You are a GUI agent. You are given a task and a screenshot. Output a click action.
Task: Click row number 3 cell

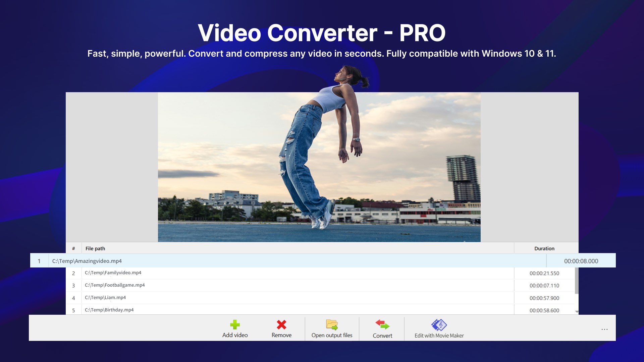[x=73, y=286]
